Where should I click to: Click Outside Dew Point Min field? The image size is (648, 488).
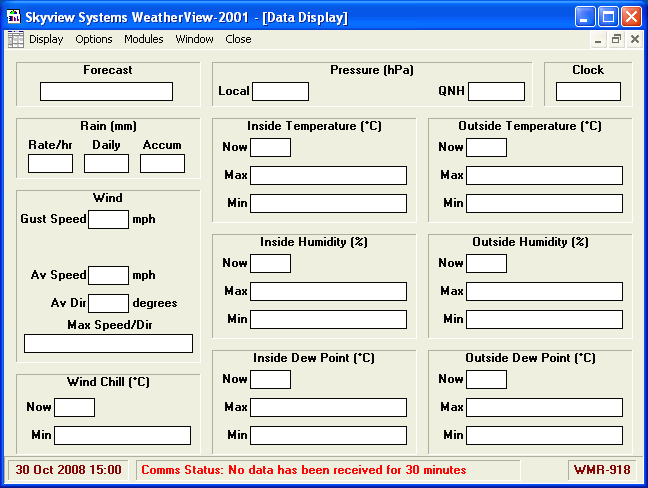click(544, 436)
